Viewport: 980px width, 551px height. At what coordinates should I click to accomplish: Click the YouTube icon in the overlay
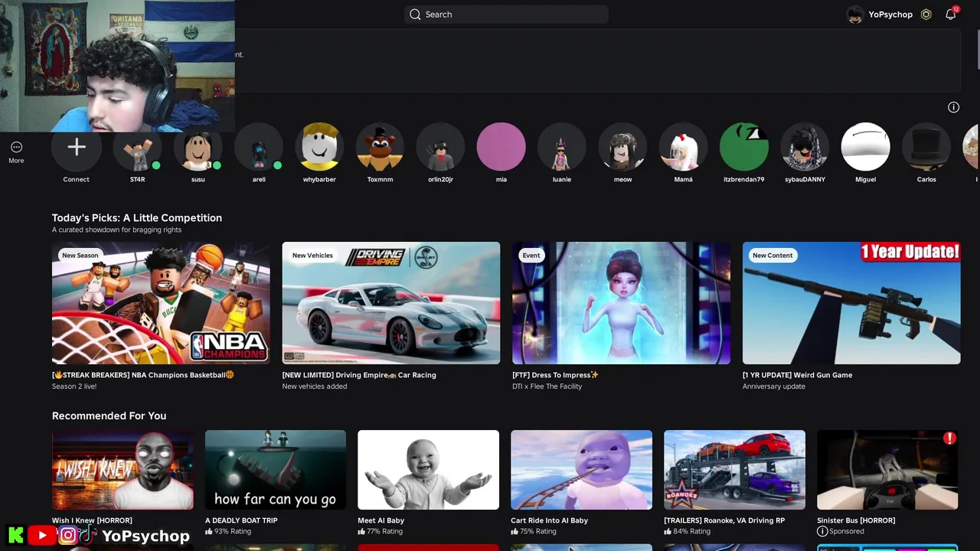click(x=42, y=536)
